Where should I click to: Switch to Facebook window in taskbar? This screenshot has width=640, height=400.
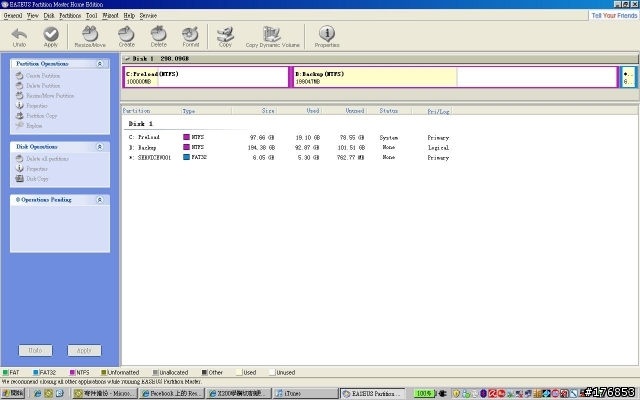(171, 393)
